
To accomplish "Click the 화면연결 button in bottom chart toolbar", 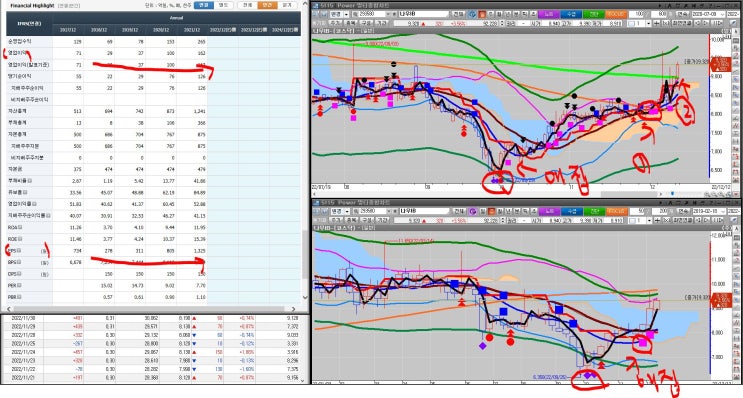I will click(683, 220).
